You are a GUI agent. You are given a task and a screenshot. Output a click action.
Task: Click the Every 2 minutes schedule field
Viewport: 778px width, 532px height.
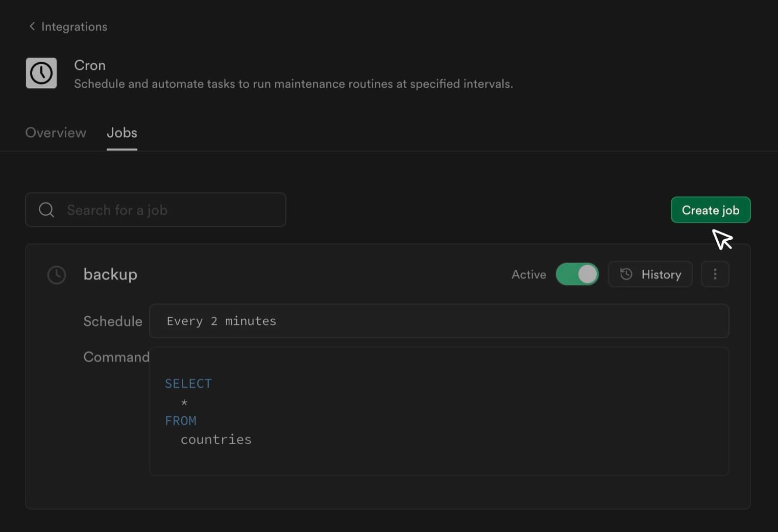click(439, 321)
